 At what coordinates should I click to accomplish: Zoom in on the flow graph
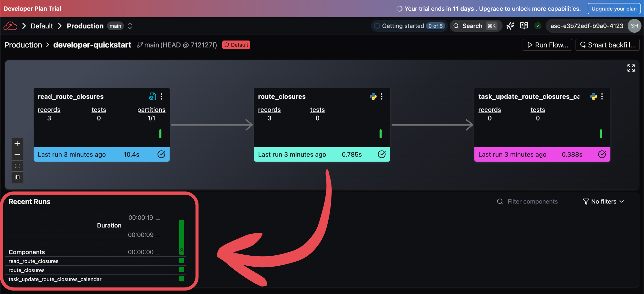[17, 144]
